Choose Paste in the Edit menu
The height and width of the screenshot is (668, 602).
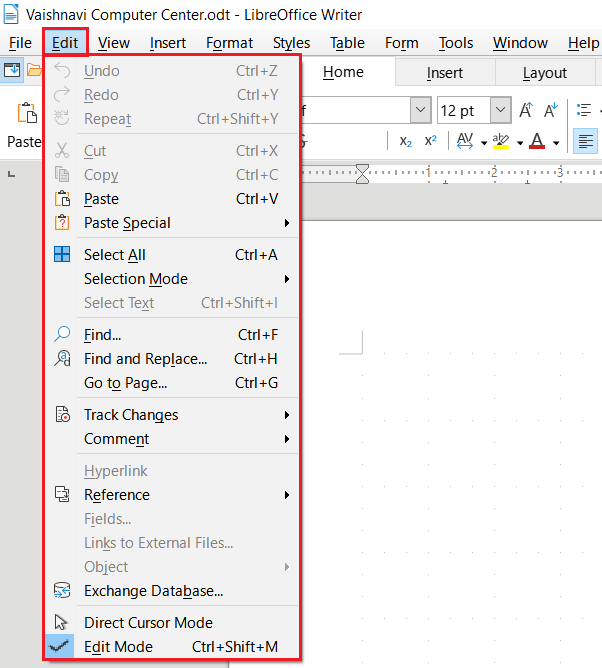point(172,199)
